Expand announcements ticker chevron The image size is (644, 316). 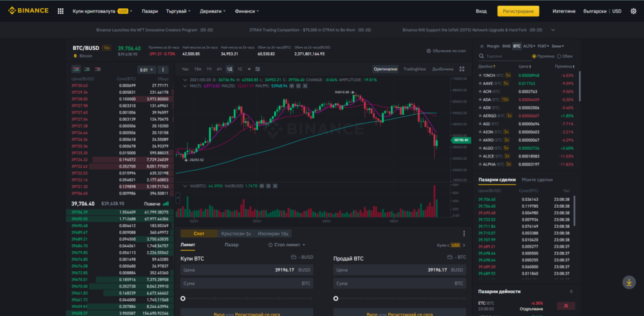(x=553, y=30)
